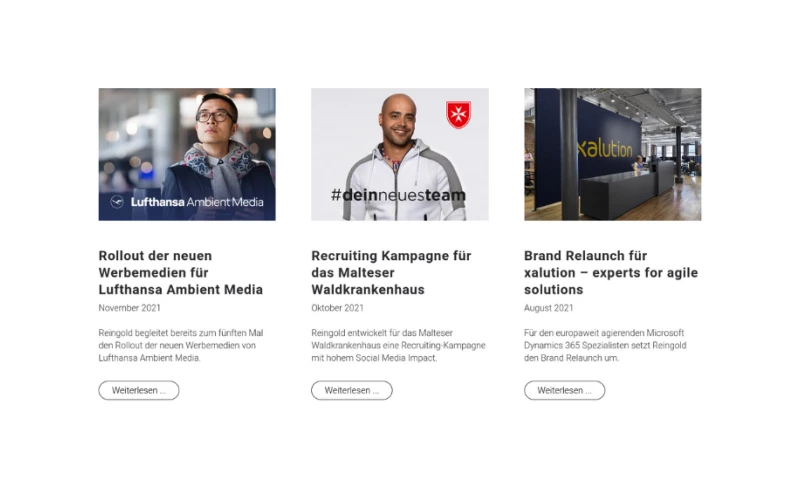Click the Lufthansa article summary paragraph
This screenshot has width=800, height=480.
(x=181, y=345)
